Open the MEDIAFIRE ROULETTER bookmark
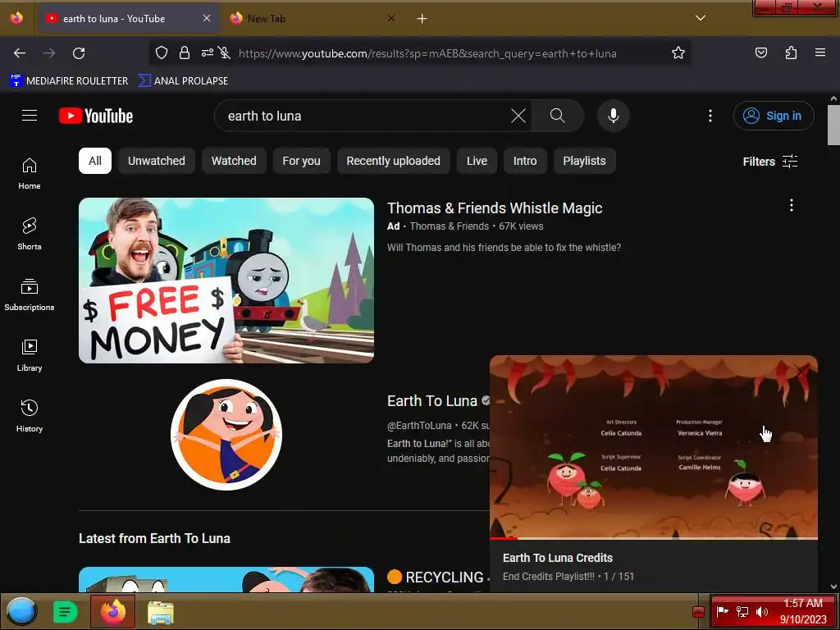840x630 pixels. pyautogui.click(x=69, y=81)
